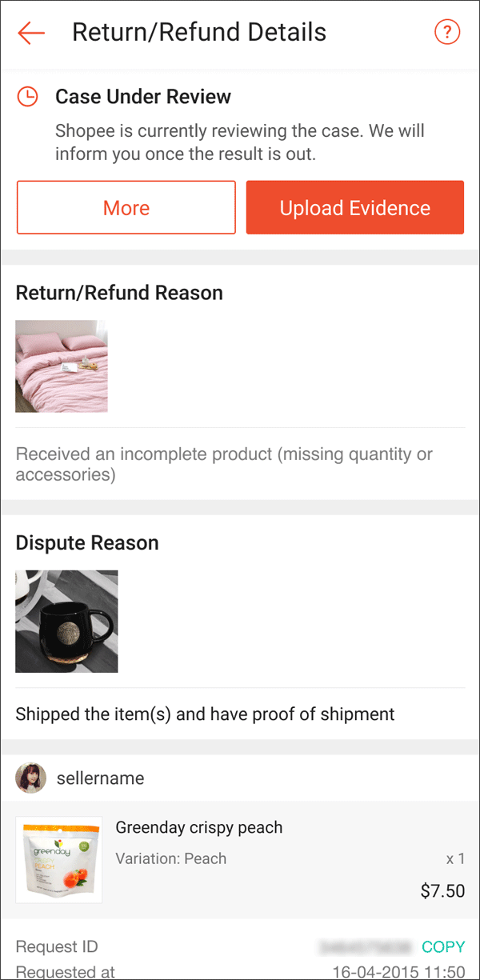This screenshot has height=980, width=480.
Task: Open the Return/Refund Reason photo of pink bedding
Action: 61,366
